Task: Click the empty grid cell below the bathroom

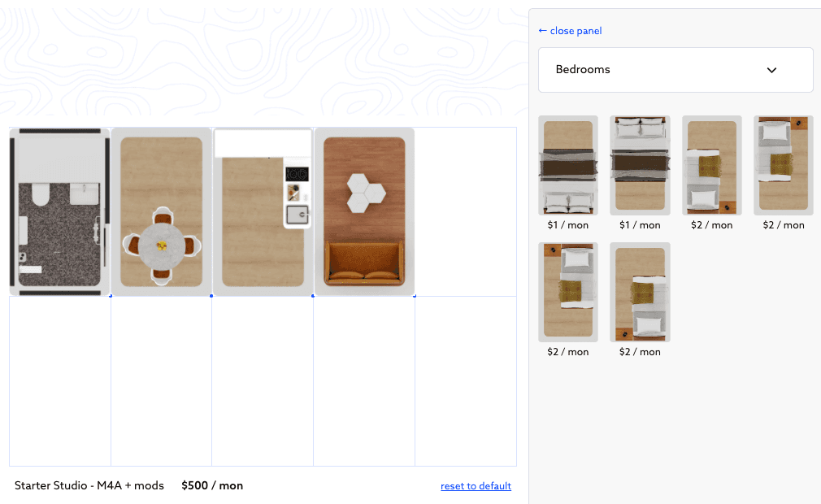Action: pos(59,380)
